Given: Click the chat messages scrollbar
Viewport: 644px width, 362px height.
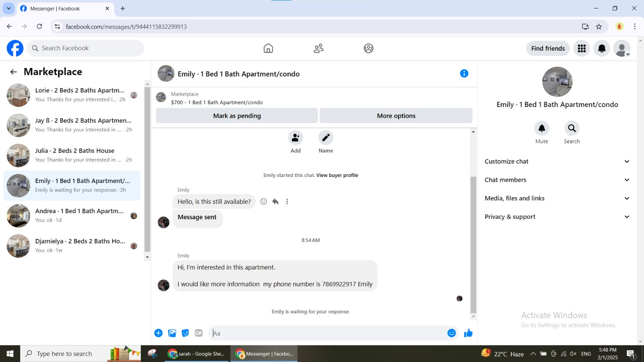Looking at the screenshot, I should [x=473, y=245].
